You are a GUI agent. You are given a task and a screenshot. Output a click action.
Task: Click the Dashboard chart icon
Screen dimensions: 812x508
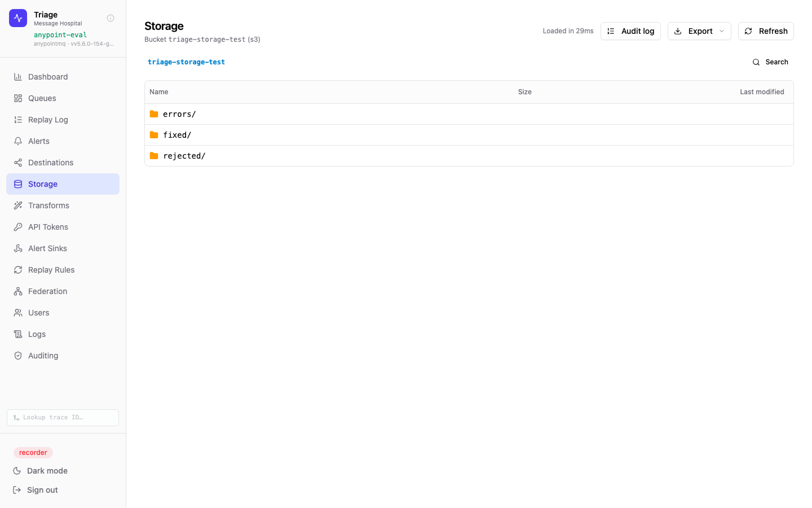click(x=18, y=77)
